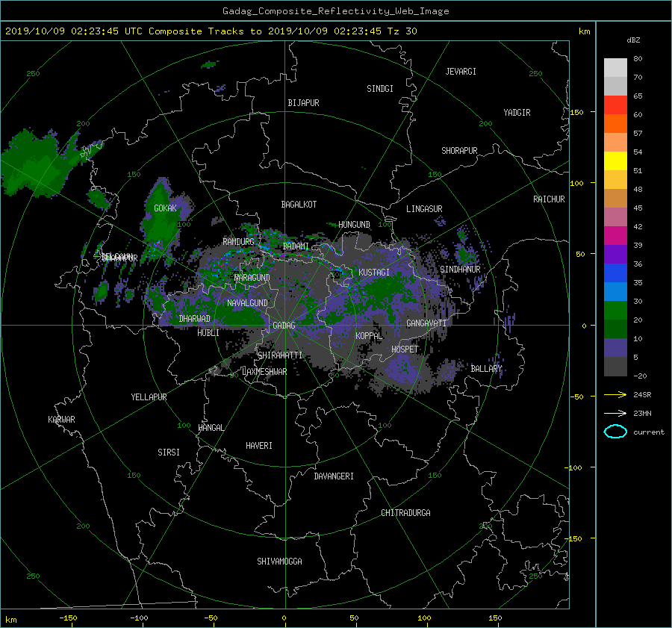
Task: Click the KARWAR label
Action: click(x=61, y=420)
